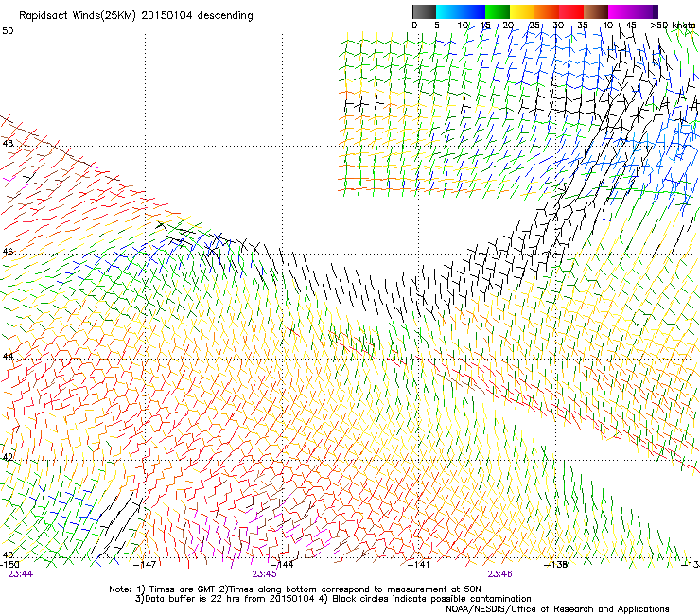Click the longitude label '-144'
Image resolution: width=700 pixels, height=615 pixels.
(282, 565)
